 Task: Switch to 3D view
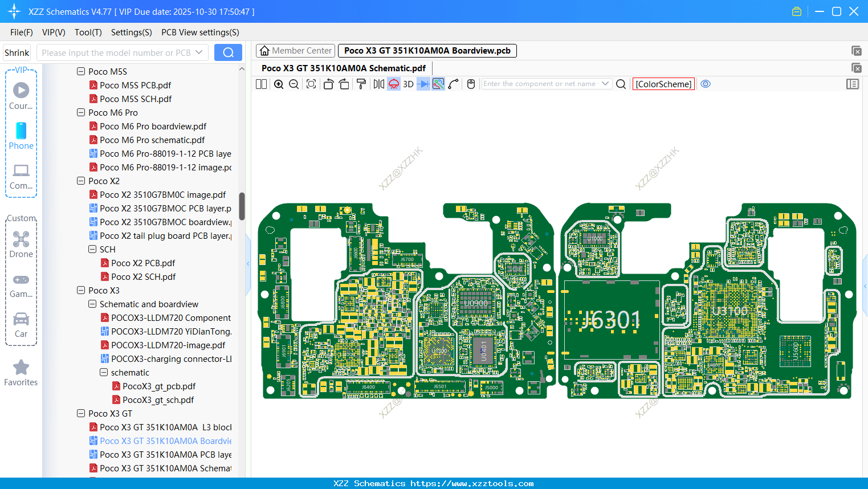(408, 84)
